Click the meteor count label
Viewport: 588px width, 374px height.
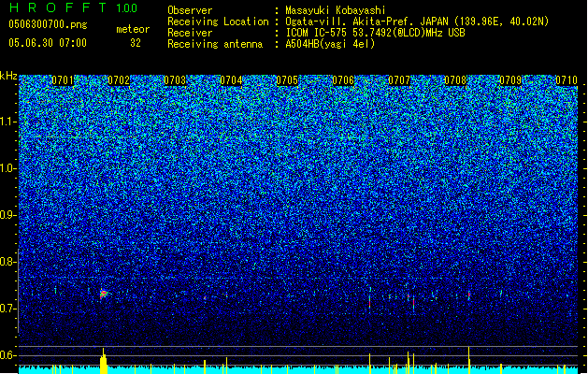pos(133,29)
